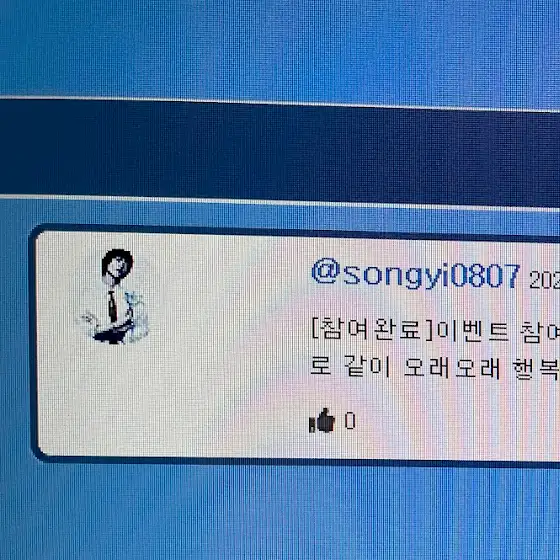
Task: Click the 0807 digits in the username
Action: (x=485, y=275)
